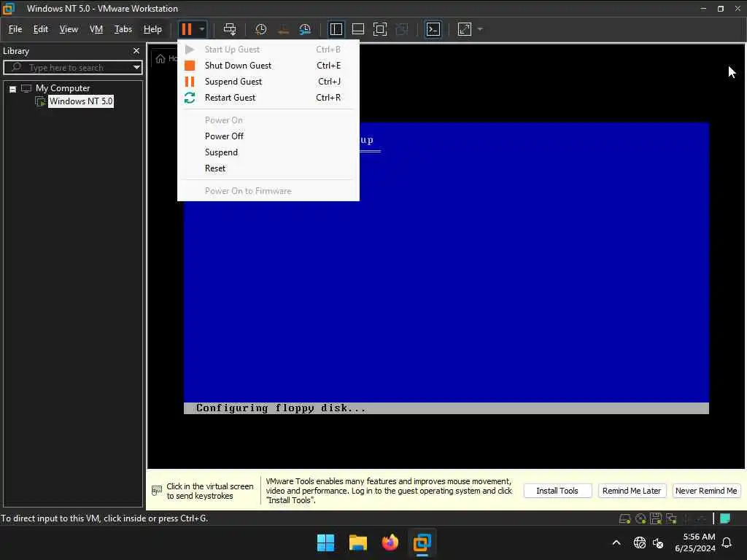Click Remind Me Later button

(x=632, y=491)
